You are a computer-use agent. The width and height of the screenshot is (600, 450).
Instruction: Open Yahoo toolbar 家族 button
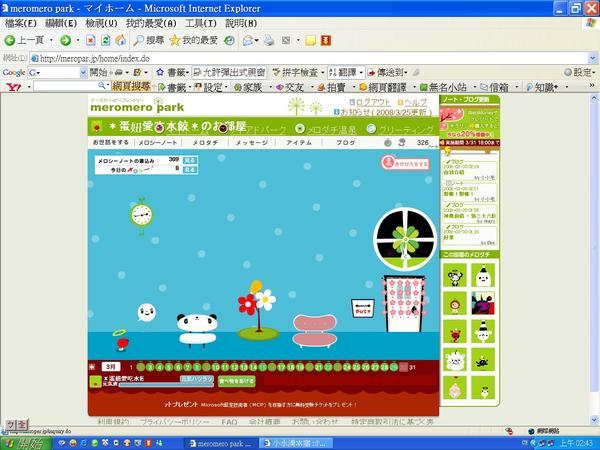tap(248, 88)
